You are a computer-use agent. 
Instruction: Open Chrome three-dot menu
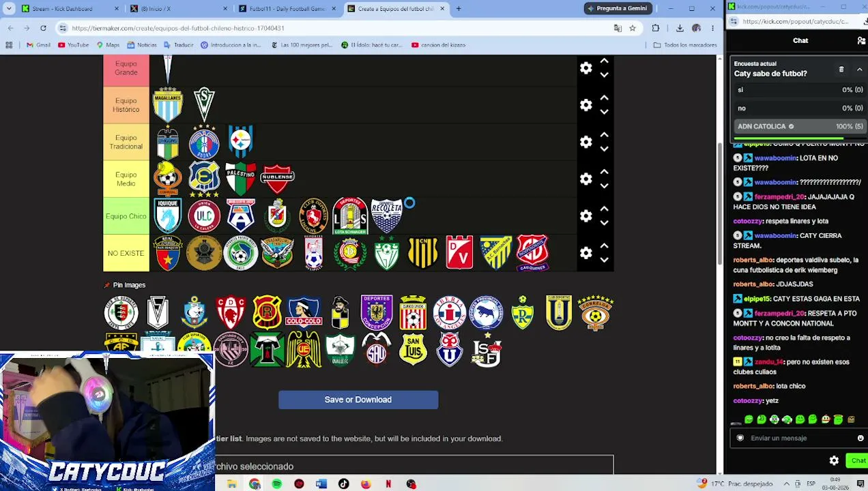click(x=712, y=28)
